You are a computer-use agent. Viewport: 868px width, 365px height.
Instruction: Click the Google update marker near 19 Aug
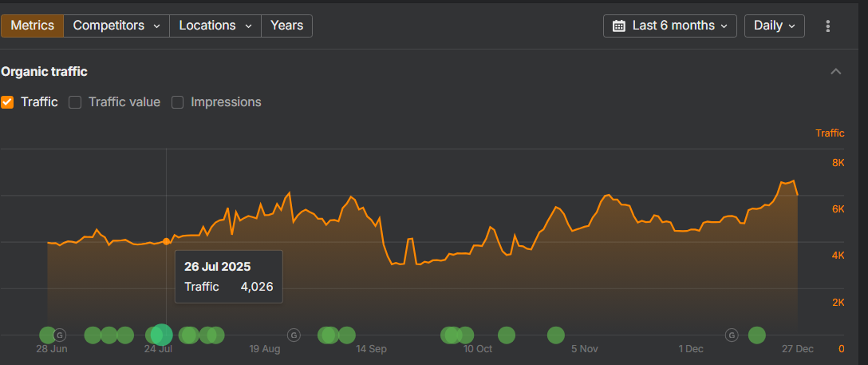pyautogui.click(x=294, y=335)
